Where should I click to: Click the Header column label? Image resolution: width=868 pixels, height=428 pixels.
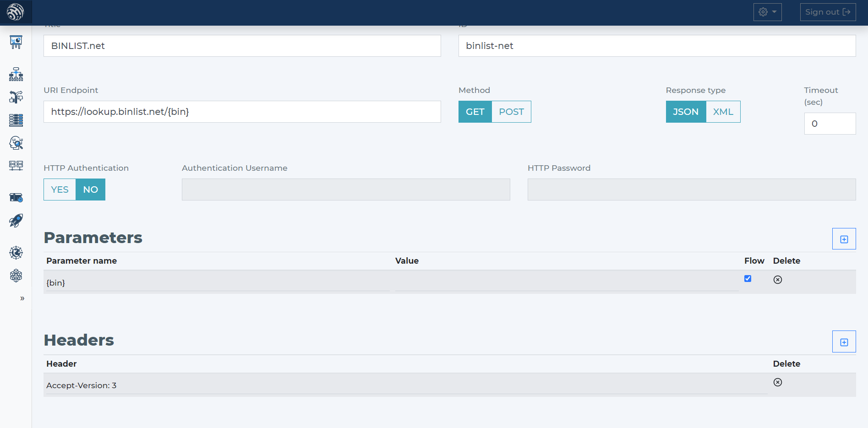(x=61, y=364)
